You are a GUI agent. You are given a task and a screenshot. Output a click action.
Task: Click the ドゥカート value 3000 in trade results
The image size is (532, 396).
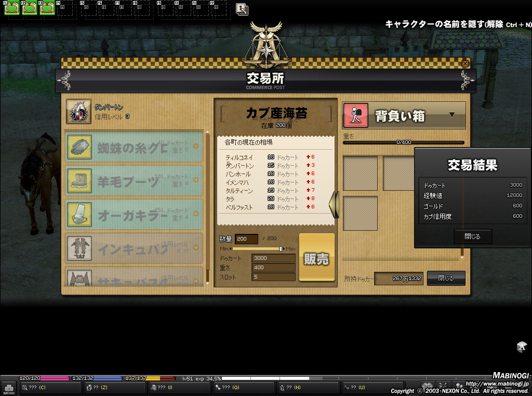(x=516, y=185)
